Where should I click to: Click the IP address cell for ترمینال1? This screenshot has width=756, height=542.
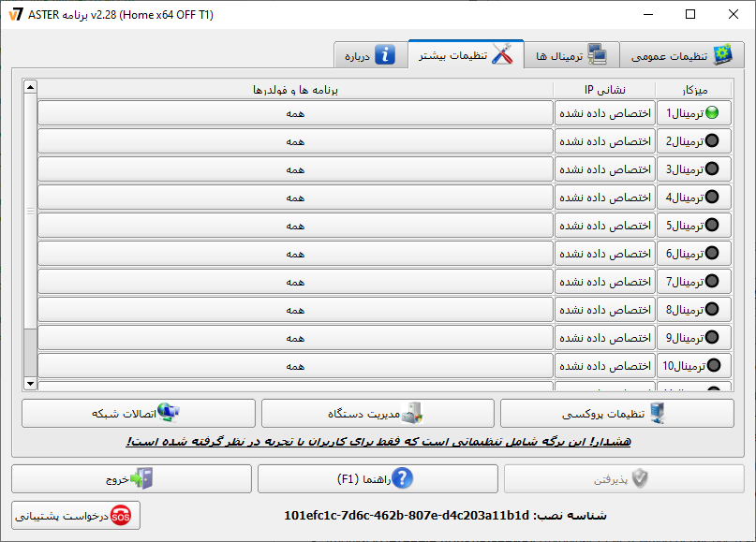605,113
